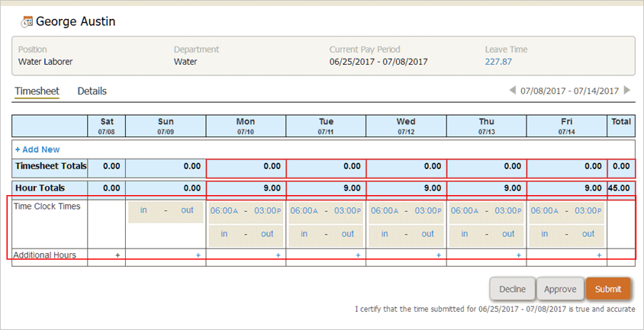Select the Mon 07/10 column header
Image resolution: width=644 pixels, height=330 pixels.
coord(246,126)
